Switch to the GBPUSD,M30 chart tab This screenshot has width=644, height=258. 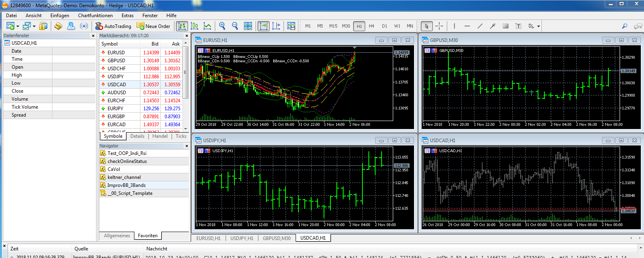[277, 238]
